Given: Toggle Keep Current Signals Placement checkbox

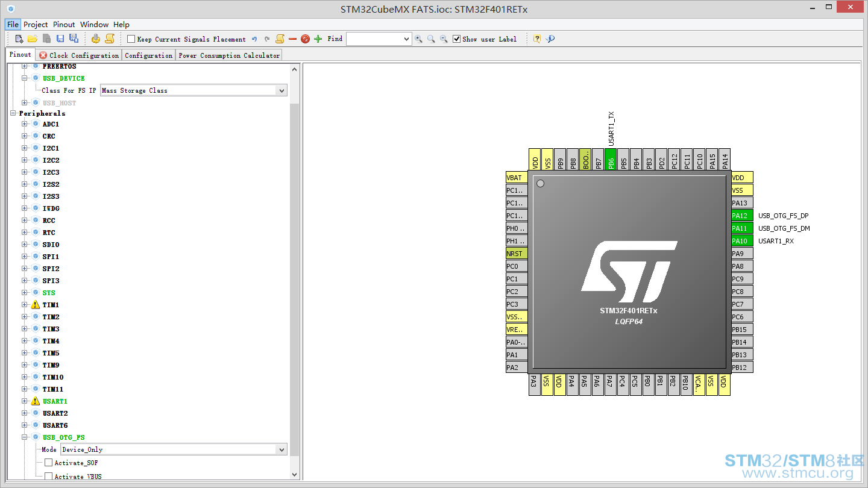Looking at the screenshot, I should pos(131,39).
